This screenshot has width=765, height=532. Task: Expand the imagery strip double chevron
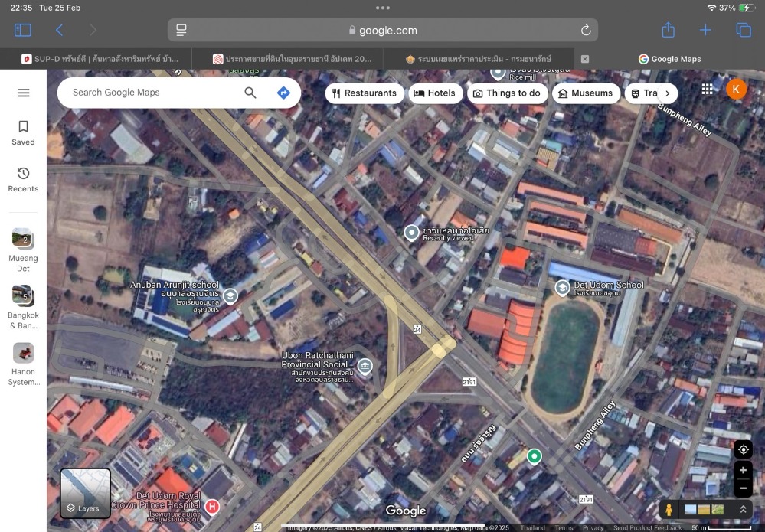click(742, 509)
